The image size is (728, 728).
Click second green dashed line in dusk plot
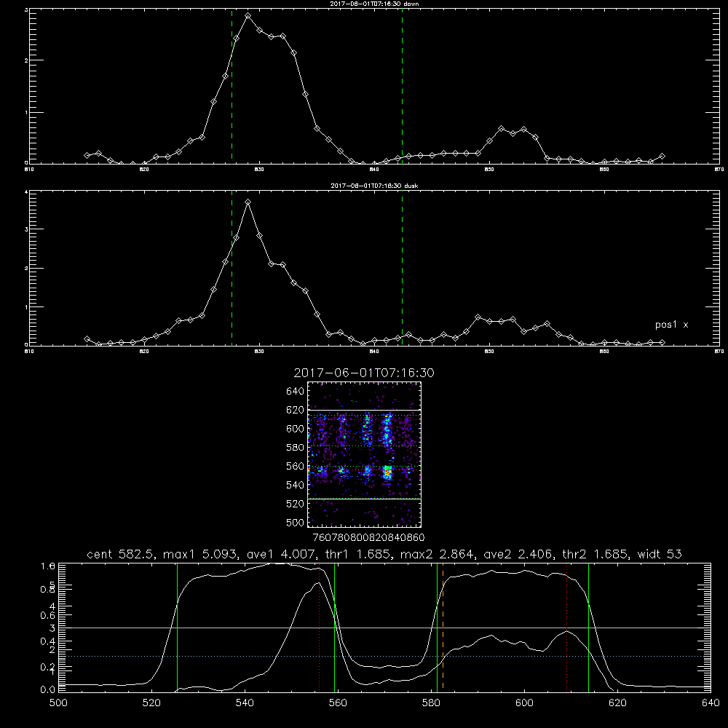(x=402, y=269)
